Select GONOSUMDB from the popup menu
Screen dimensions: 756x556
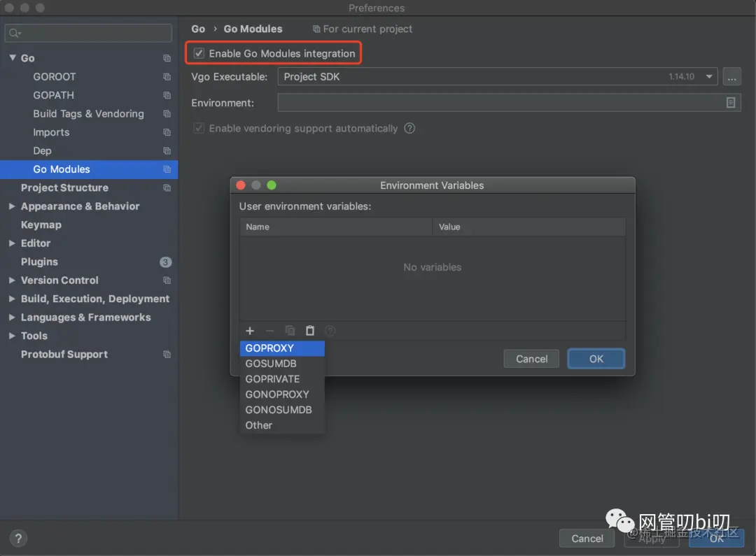point(282,410)
